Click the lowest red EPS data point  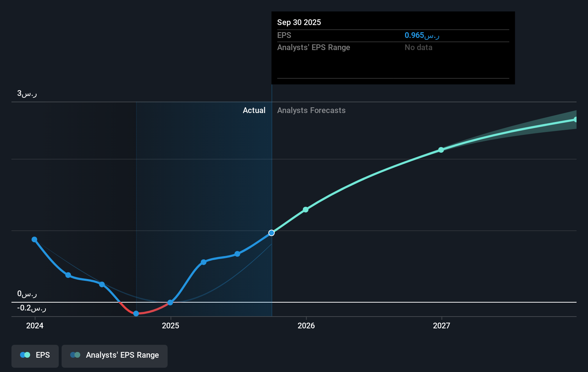(136, 313)
